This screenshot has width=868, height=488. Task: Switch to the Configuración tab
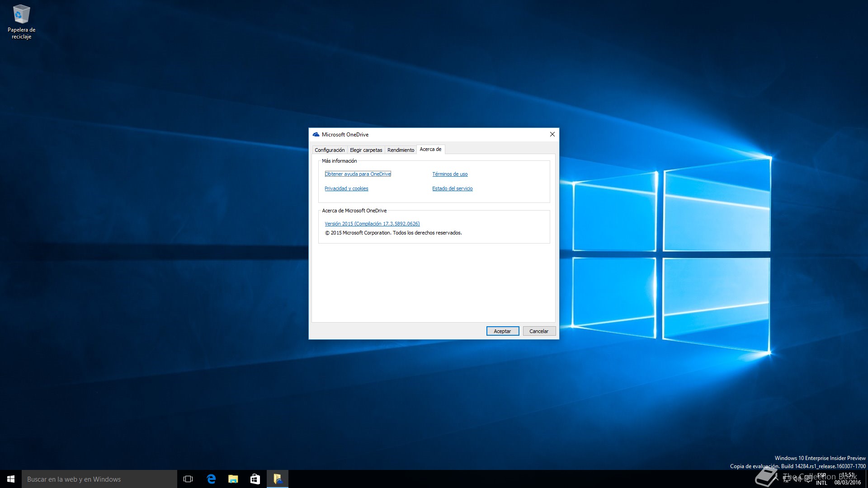[x=330, y=150]
